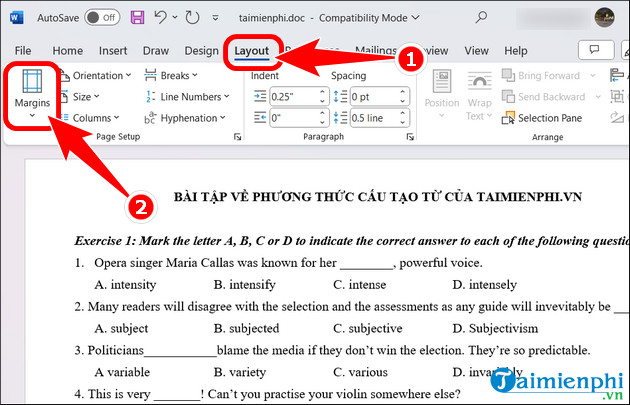
Task: Increase the left indent value
Action: (322, 92)
